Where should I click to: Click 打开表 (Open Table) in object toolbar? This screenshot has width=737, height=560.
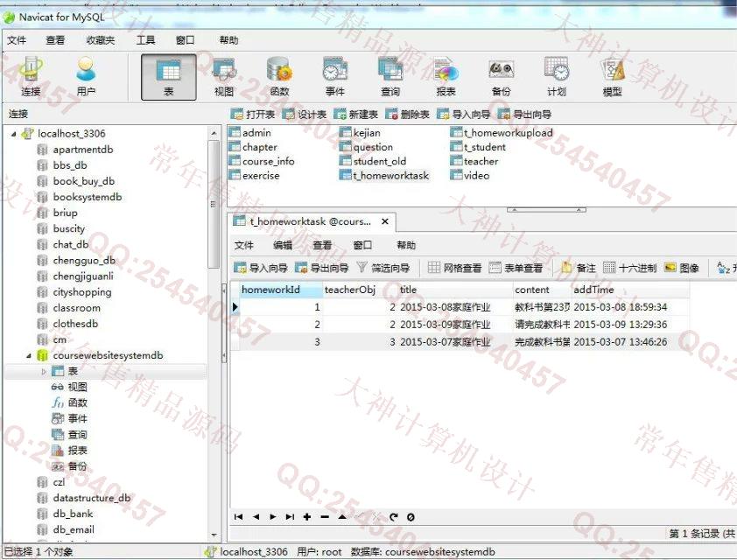pos(253,114)
